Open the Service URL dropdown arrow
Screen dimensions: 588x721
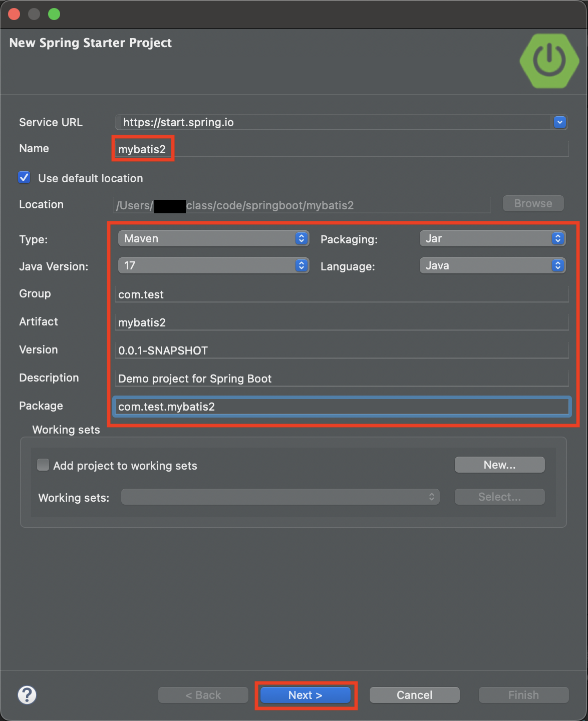click(x=560, y=122)
